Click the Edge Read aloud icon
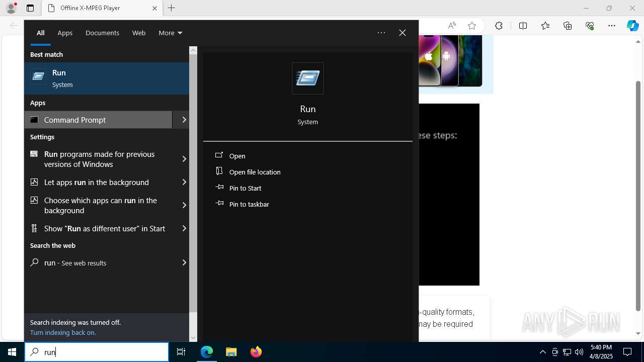Screen dimensions: 644x362 click(452, 26)
